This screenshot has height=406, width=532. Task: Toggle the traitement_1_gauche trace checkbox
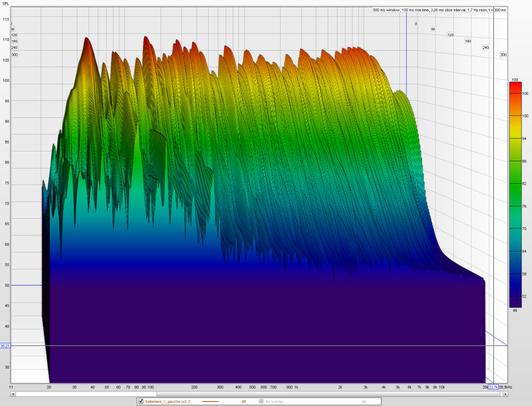point(141,401)
